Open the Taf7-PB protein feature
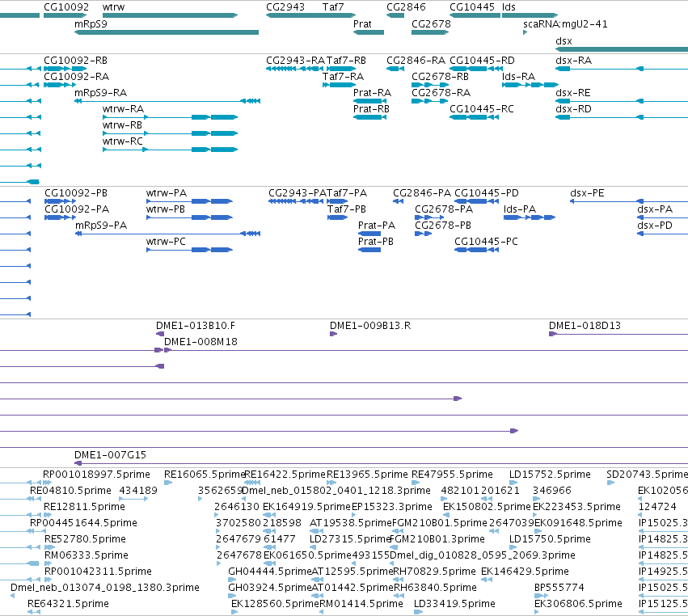 [x=337, y=217]
